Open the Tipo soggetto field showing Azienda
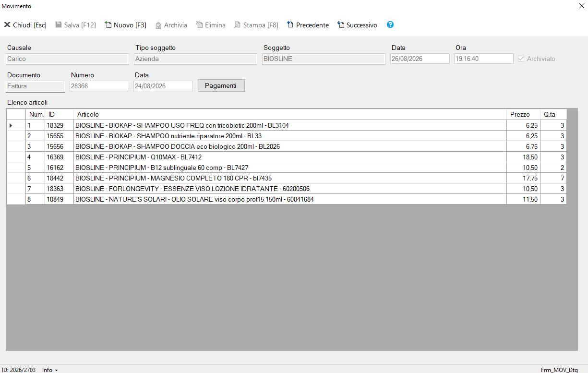 coord(195,59)
